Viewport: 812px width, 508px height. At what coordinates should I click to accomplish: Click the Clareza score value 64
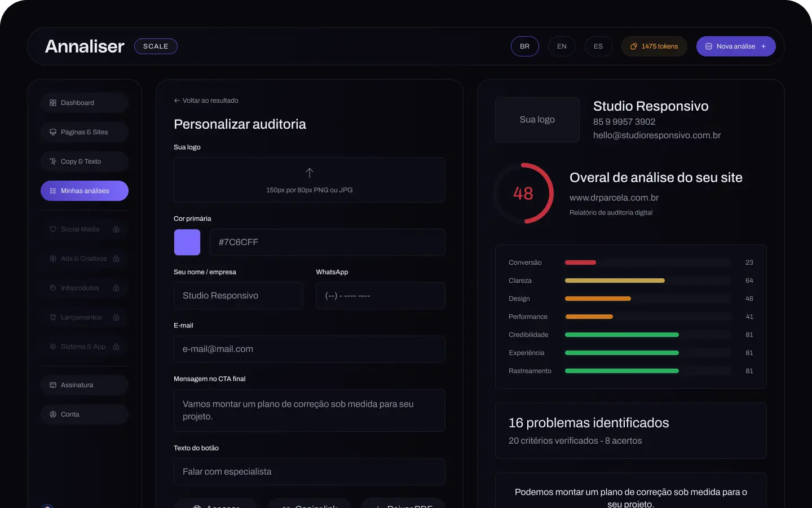(x=749, y=281)
